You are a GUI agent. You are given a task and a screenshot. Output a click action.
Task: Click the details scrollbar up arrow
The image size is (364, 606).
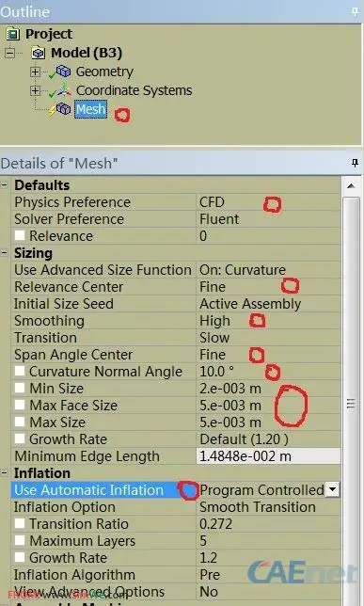351,186
